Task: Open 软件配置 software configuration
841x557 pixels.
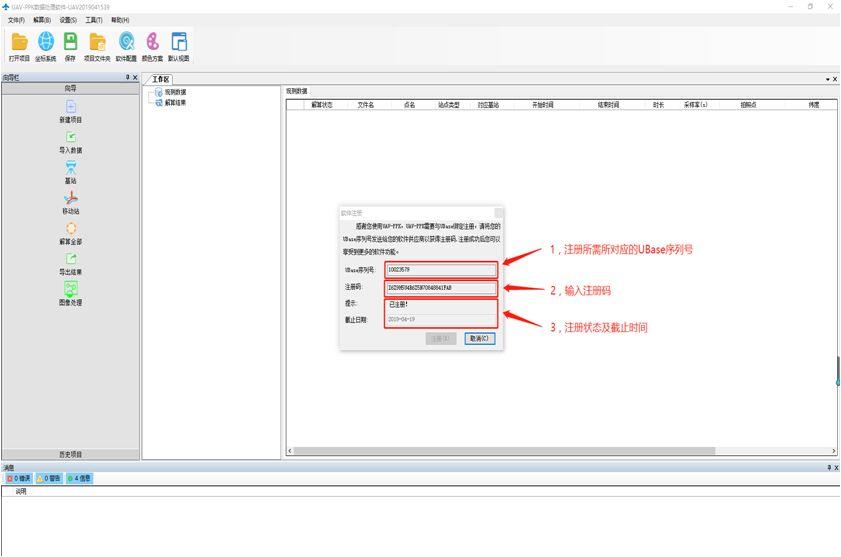Action: 126,42
